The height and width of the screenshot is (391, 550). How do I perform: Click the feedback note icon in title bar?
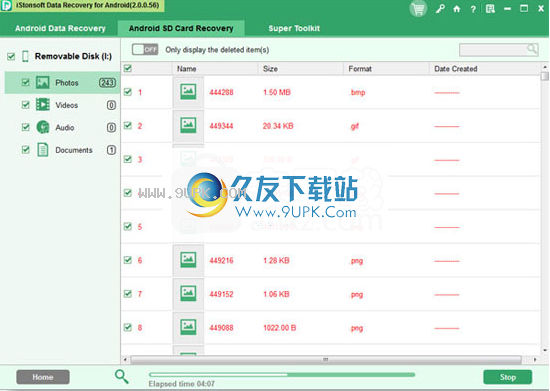coord(490,9)
